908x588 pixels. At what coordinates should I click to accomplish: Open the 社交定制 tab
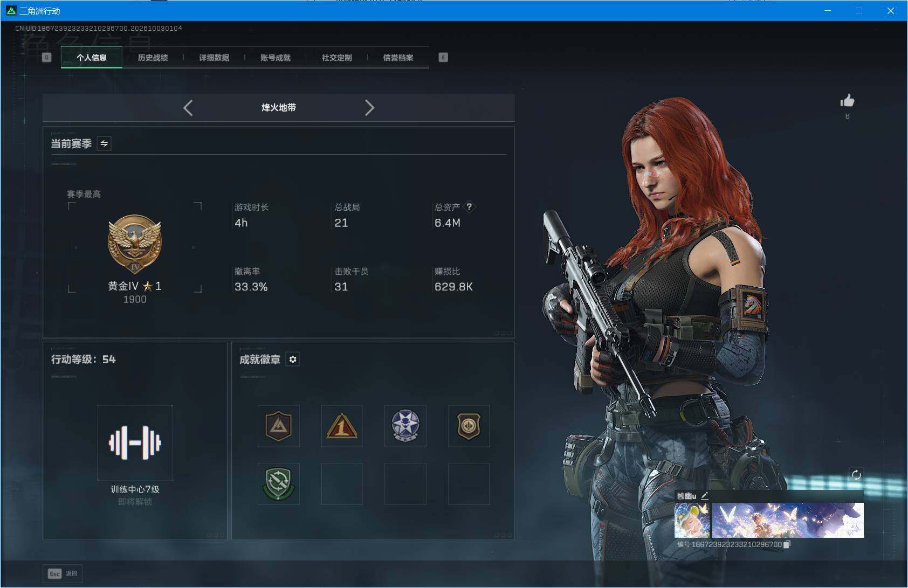[337, 57]
